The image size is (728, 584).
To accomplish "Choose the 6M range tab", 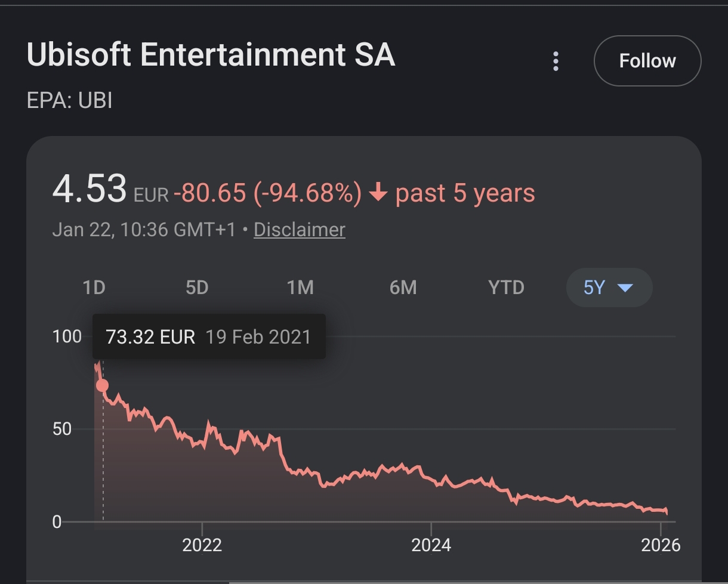I will coord(403,288).
